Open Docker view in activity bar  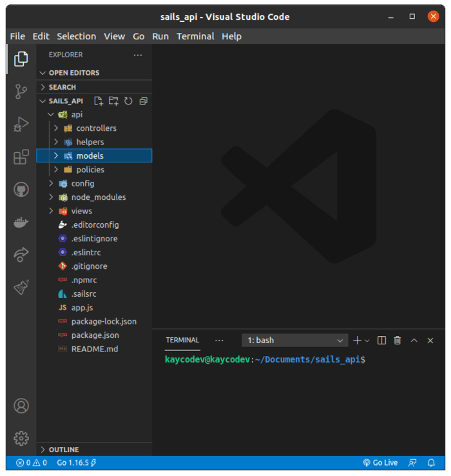click(x=21, y=223)
